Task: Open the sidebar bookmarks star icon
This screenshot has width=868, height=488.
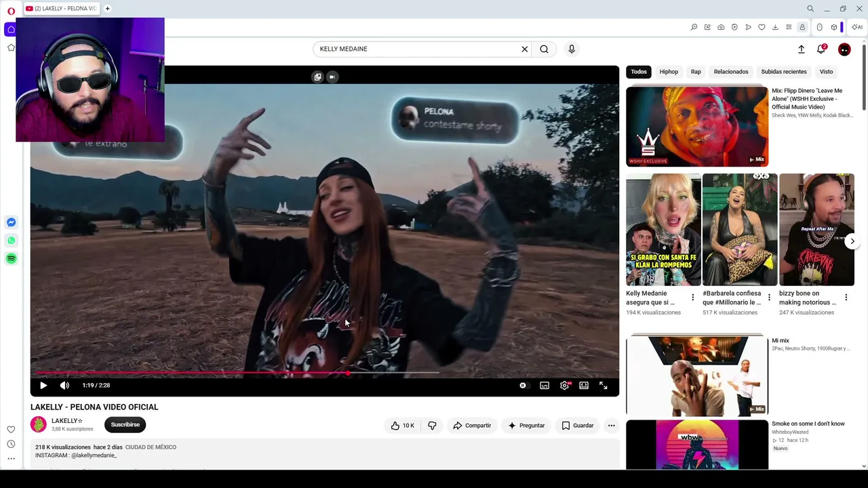Action: click(11, 47)
